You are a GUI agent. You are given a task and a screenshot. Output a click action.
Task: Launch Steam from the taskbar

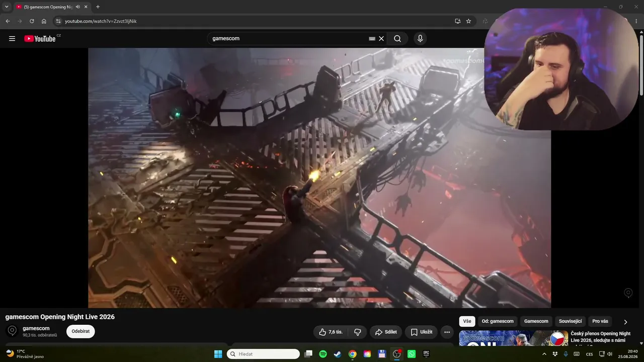(338, 354)
